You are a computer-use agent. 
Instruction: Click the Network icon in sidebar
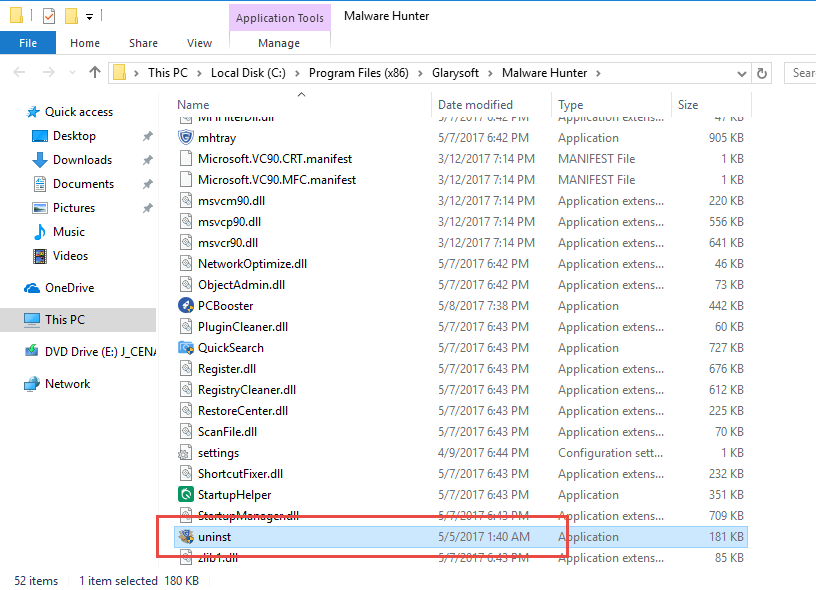[32, 384]
